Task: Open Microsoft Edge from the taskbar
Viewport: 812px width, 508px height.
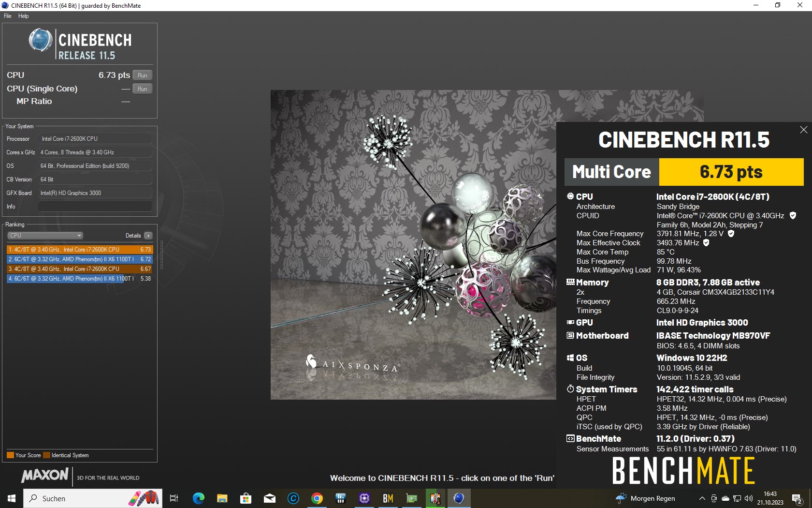Action: [199, 498]
